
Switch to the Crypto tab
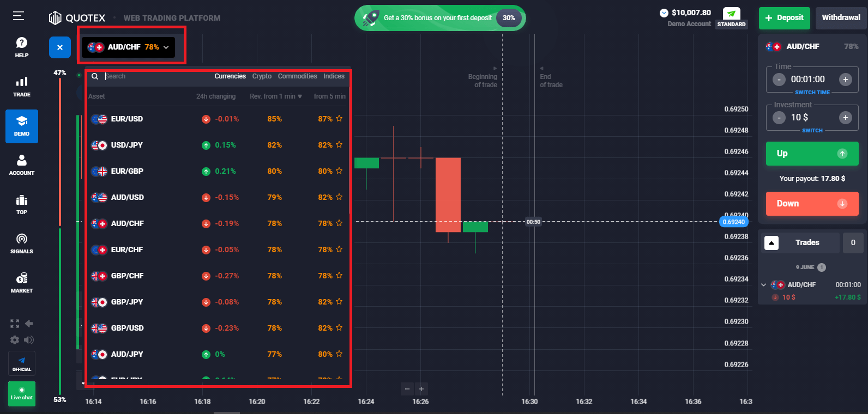[262, 76]
